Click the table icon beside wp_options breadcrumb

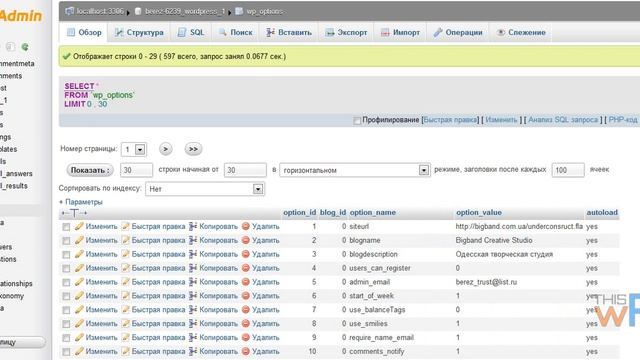(x=239, y=11)
